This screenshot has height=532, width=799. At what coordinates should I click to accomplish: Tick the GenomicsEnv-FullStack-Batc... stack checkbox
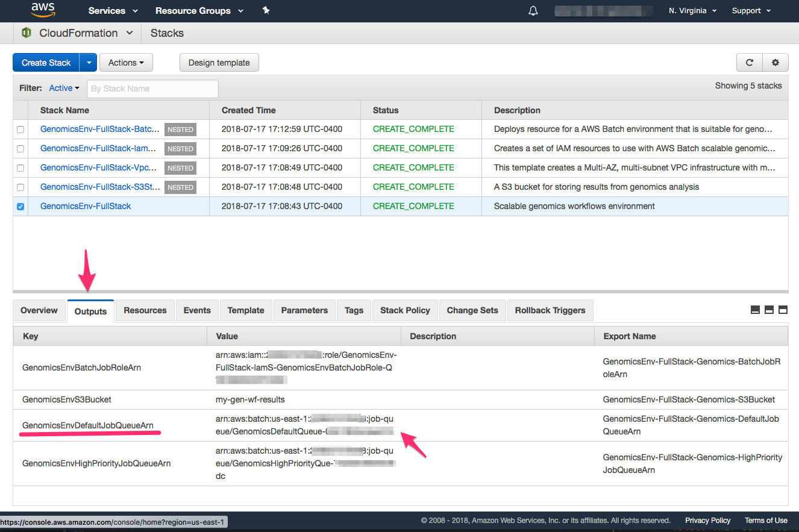coord(21,130)
